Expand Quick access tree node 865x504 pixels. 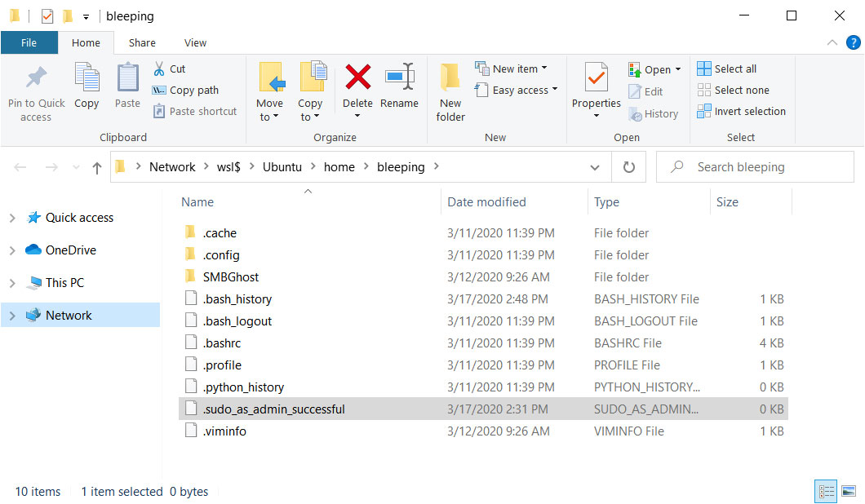click(12, 219)
